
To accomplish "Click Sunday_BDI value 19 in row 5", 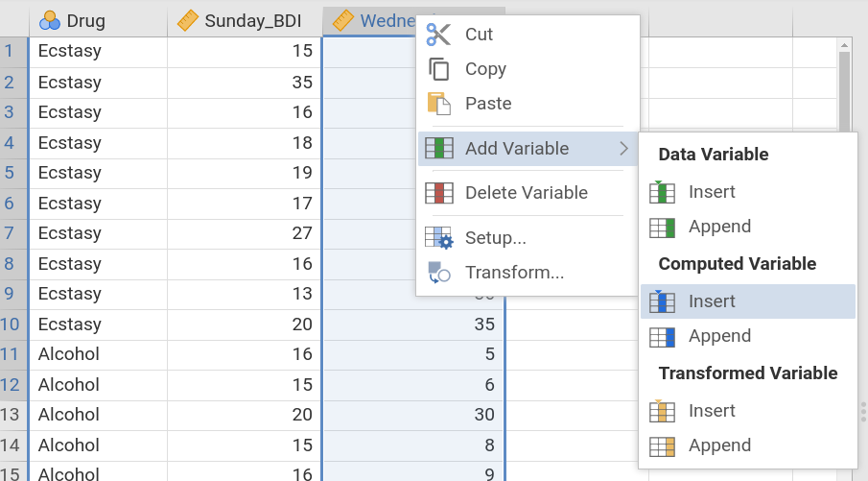I will pyautogui.click(x=245, y=173).
